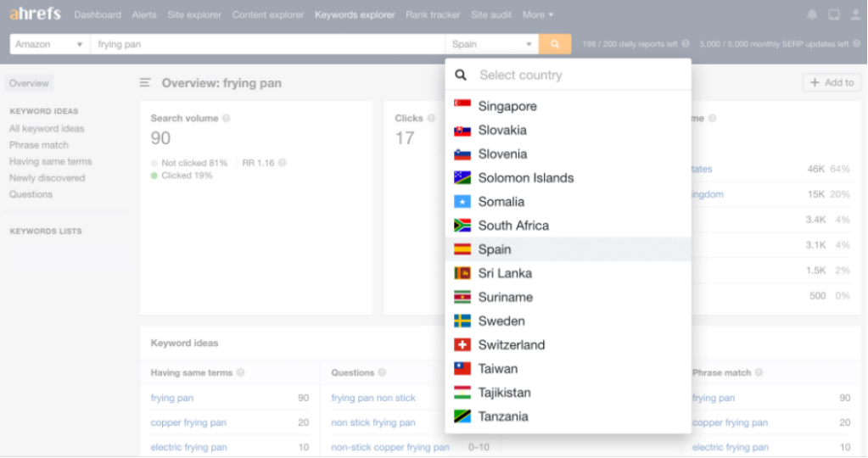Click the monitor icon in top bar

tap(834, 15)
